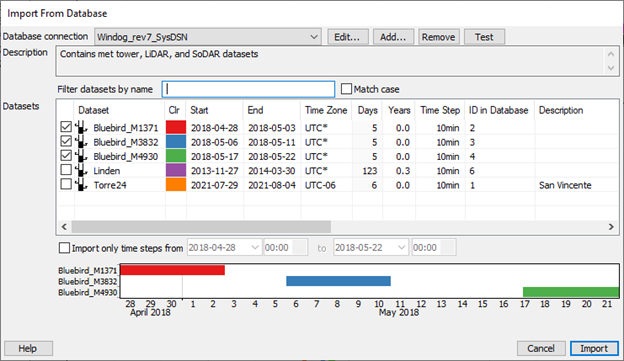The height and width of the screenshot is (361, 624).
Task: Click the datasets table left scroll arrow
Action: coord(64,227)
